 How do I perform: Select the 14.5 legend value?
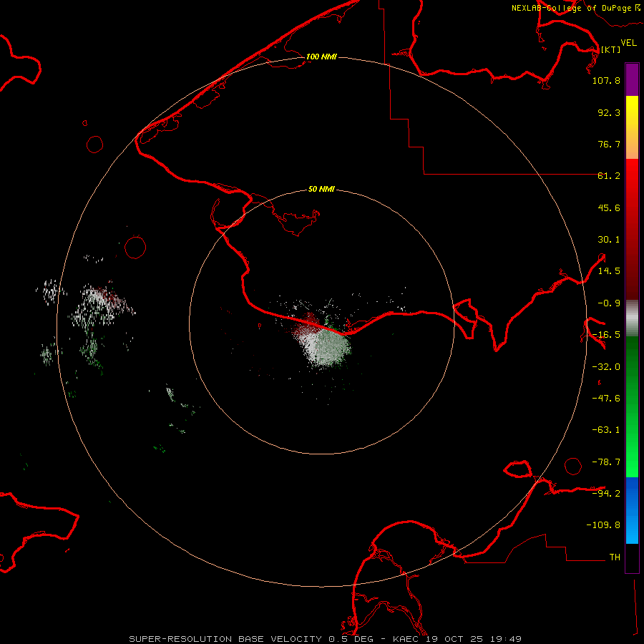[x=609, y=271]
